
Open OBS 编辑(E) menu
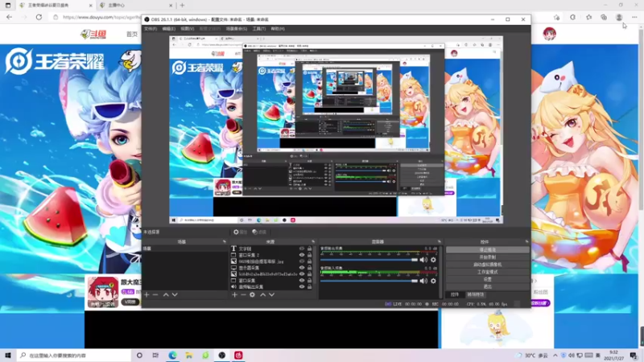coord(169,29)
